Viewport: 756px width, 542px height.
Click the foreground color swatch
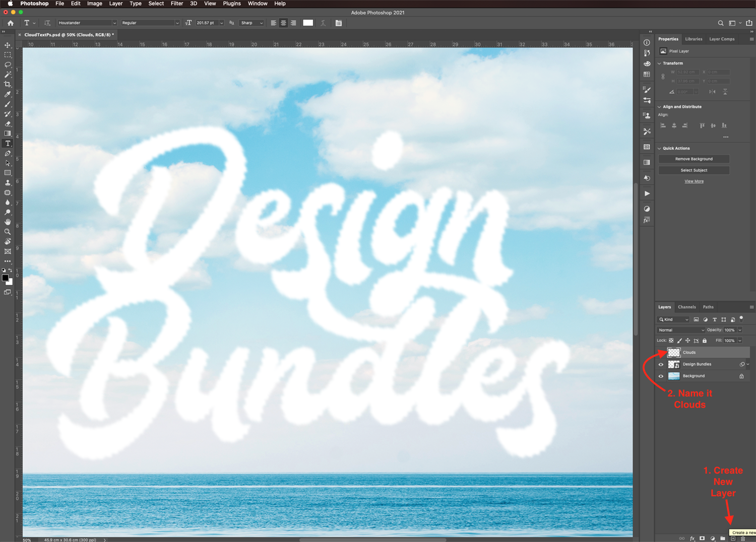[5, 278]
